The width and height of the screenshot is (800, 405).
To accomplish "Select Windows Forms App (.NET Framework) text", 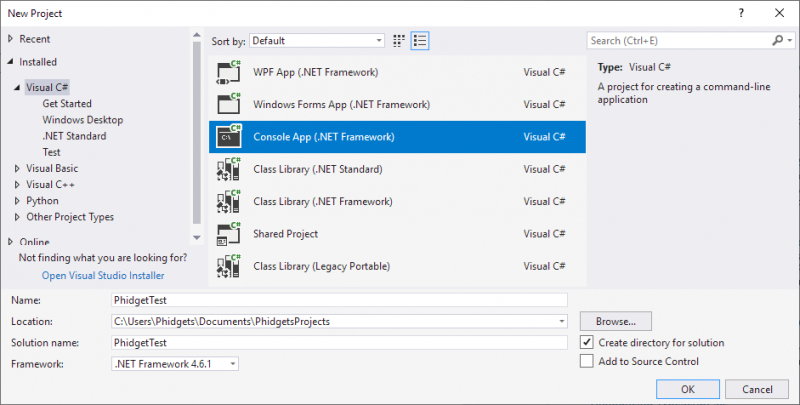I will pos(341,105).
